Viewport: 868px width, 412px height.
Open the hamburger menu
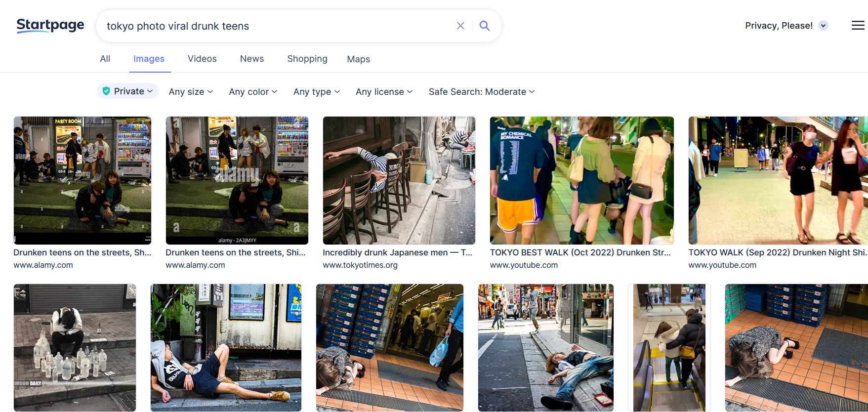[x=858, y=25]
